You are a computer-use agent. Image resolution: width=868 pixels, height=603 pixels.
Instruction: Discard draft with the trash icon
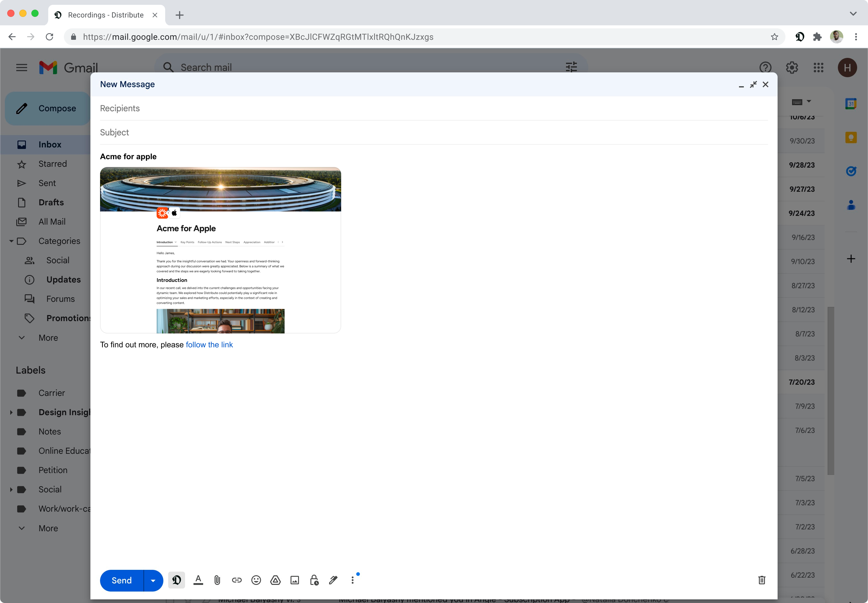(762, 580)
